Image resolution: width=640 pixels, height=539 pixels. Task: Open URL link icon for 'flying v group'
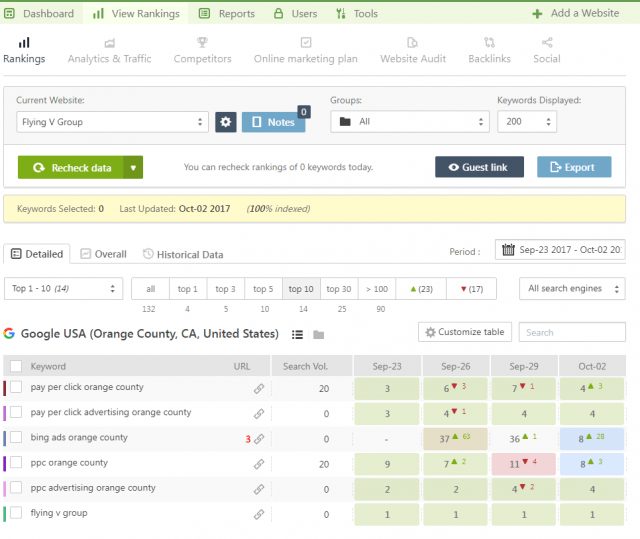259,515
